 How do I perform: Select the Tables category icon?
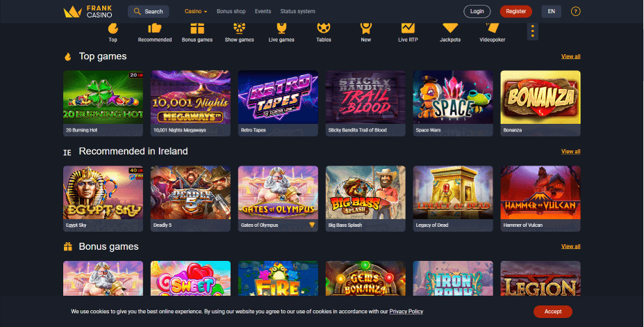(x=324, y=29)
